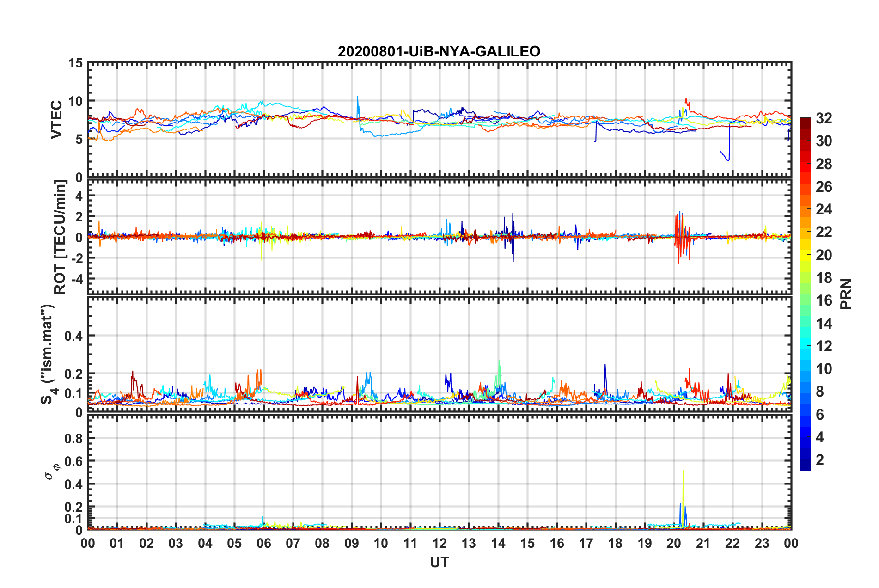Click the 09 hour tick on UT axis
The height and width of the screenshot is (588, 879).
[352, 543]
